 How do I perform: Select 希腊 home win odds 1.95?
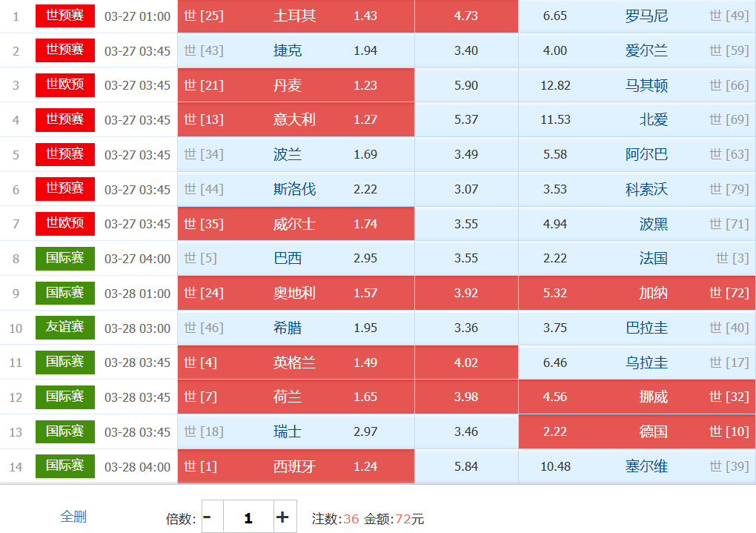[296, 328]
